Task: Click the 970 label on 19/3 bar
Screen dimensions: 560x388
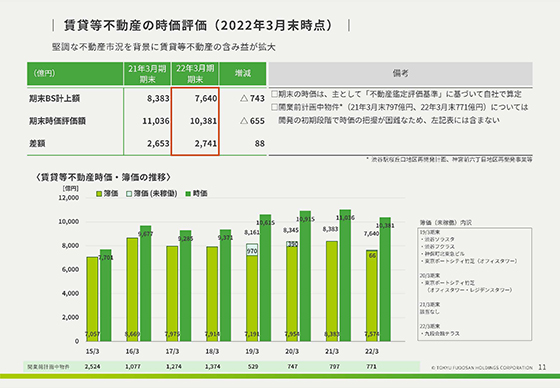Action: click(252, 251)
